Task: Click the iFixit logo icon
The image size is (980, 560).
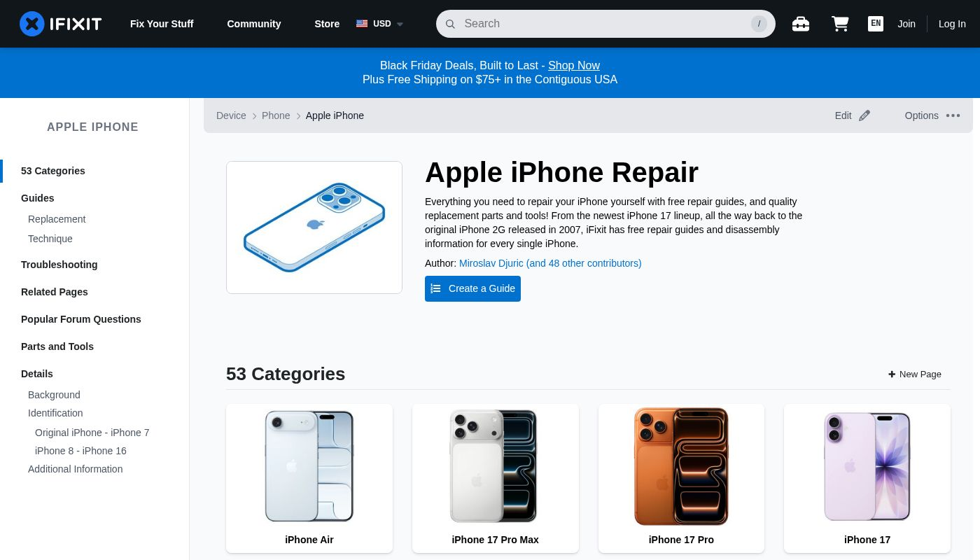Action: 32,24
